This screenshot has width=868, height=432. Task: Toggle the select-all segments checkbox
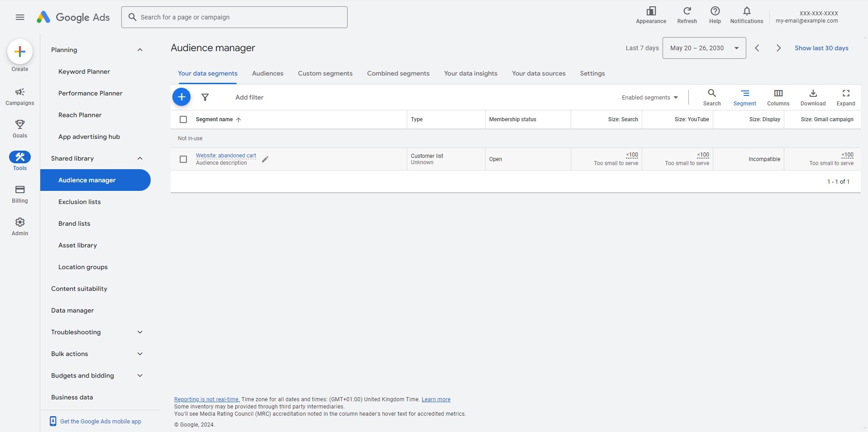(x=183, y=119)
